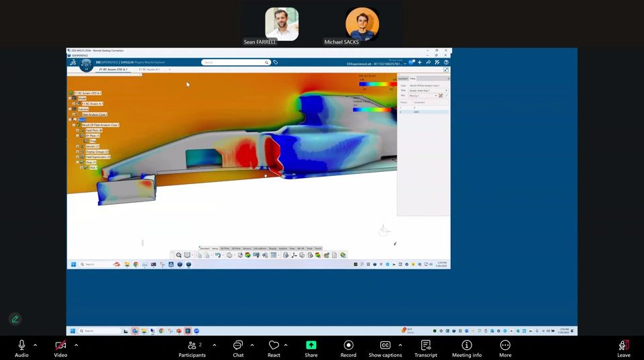Collapse the Scenario tree node
The image size is (644, 360).
pos(70,109)
